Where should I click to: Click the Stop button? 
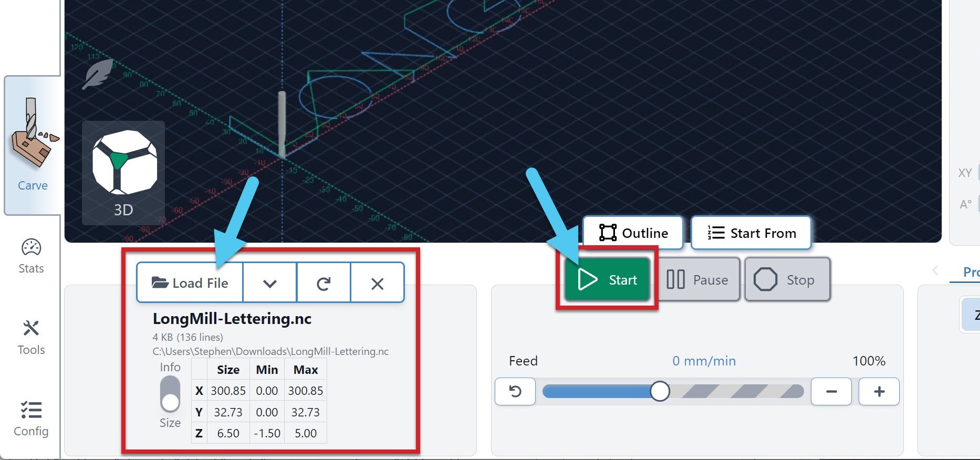click(x=787, y=280)
